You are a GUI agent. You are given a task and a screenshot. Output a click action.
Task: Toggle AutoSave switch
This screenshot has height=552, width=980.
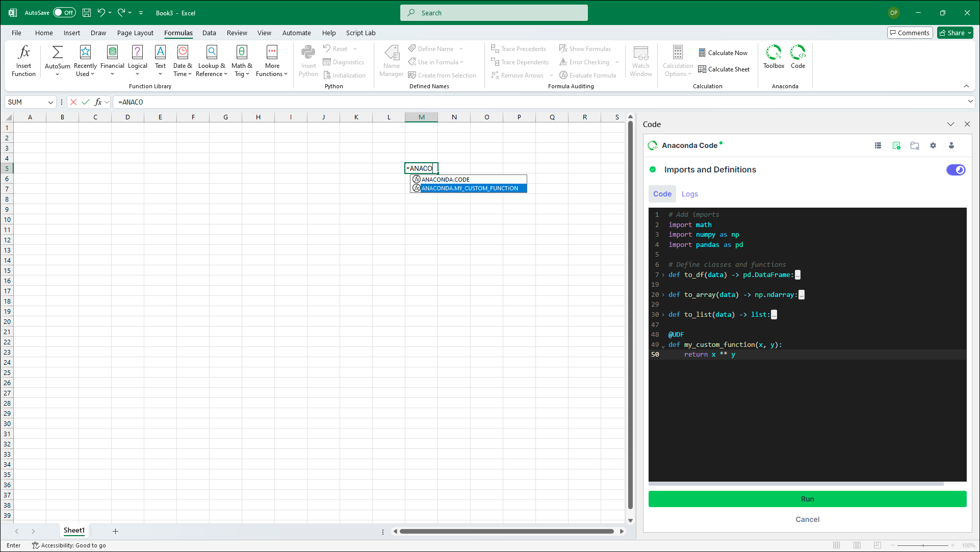pyautogui.click(x=65, y=13)
